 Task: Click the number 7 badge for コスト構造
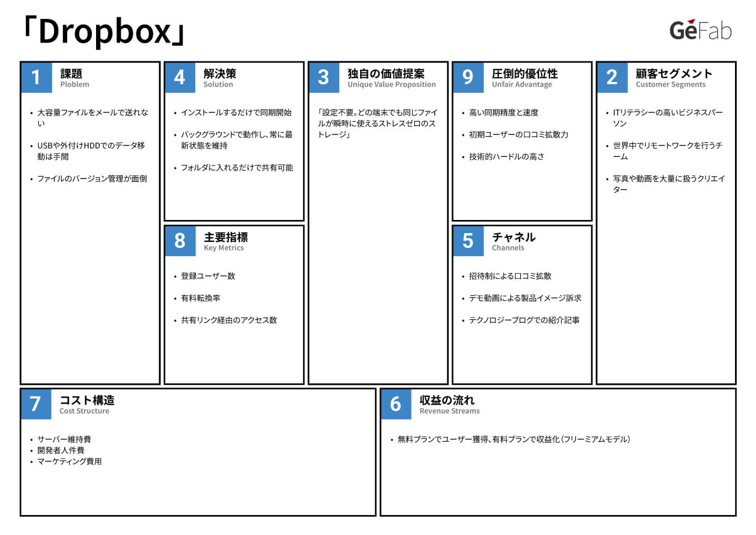pos(36,405)
